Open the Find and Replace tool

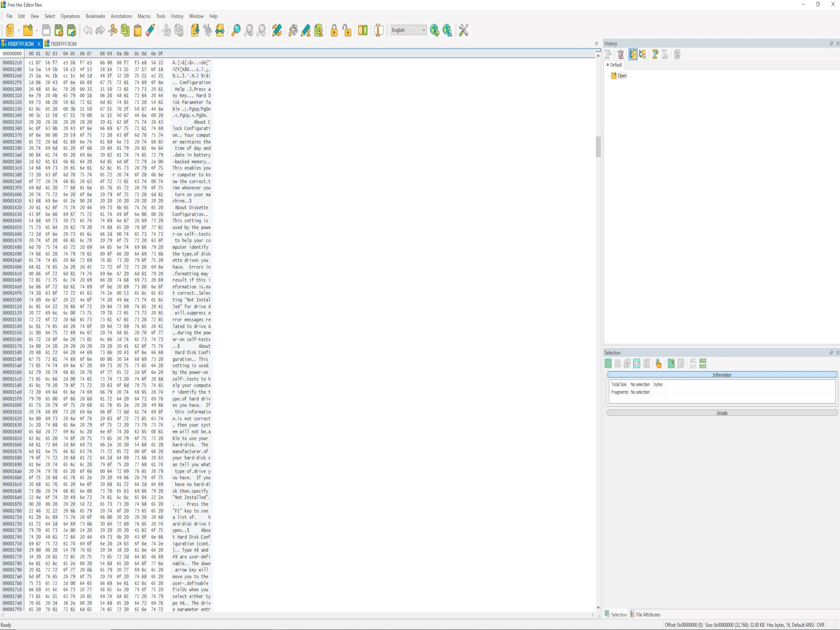click(x=276, y=30)
